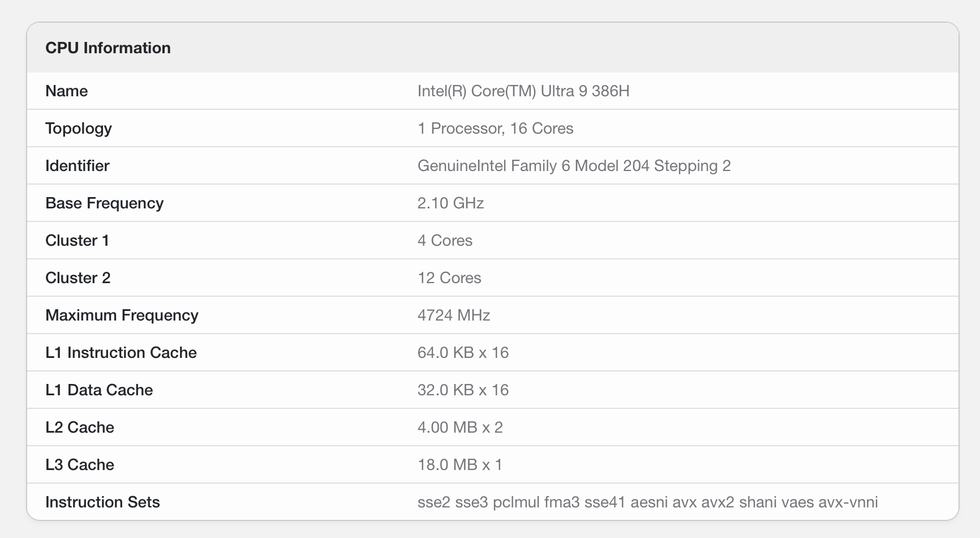
Task: Click the L1 Data Cache 32.0 KB value
Action: pos(463,390)
